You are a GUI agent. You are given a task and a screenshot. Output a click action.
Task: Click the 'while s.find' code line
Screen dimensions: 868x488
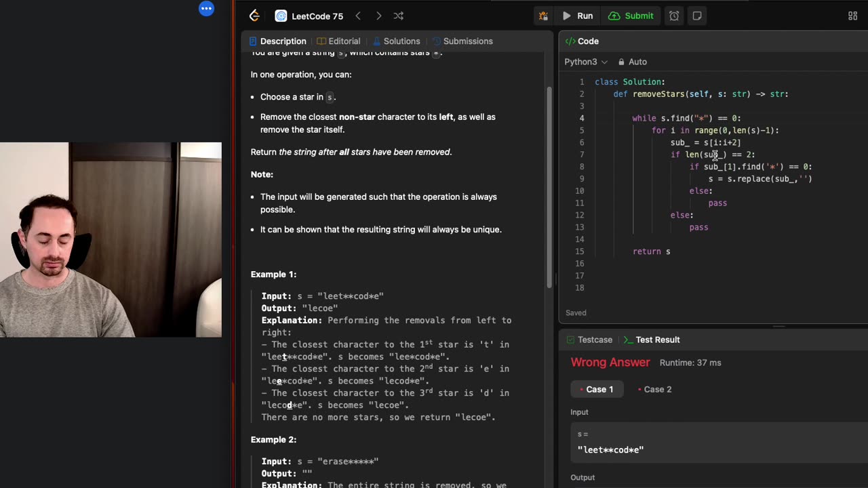[686, 118]
